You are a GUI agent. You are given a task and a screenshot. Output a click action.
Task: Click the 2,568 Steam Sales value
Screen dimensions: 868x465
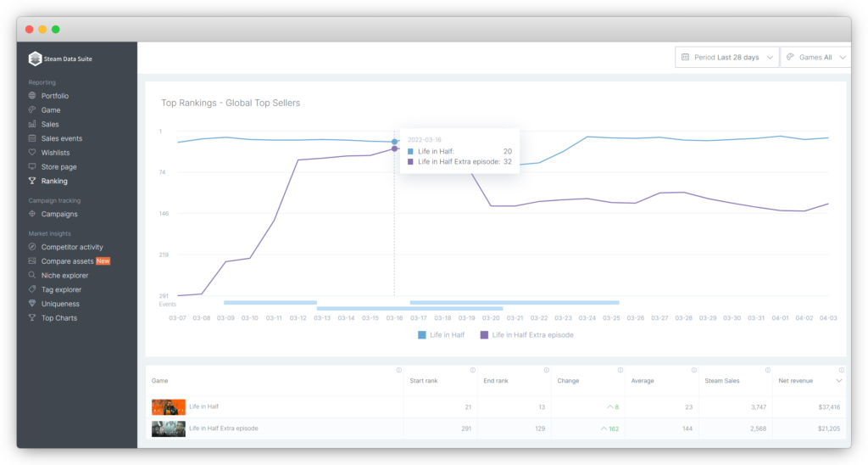(x=759, y=429)
